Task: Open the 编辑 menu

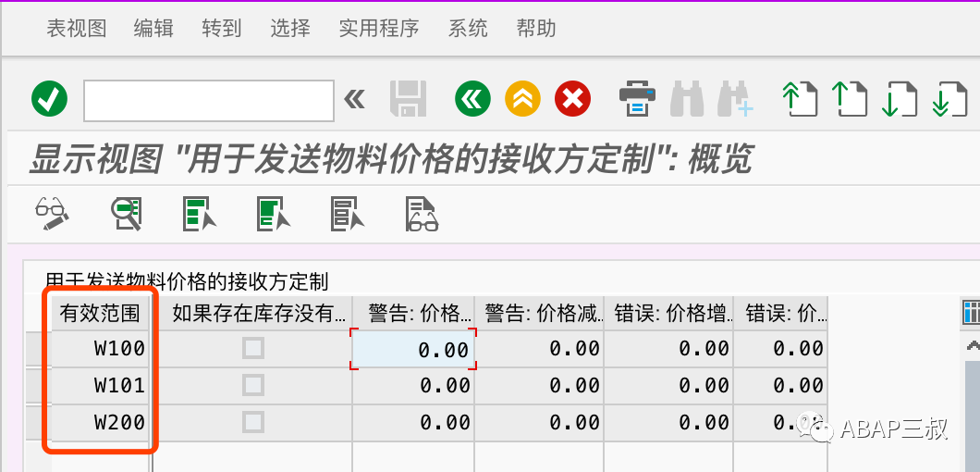Action: (153, 28)
